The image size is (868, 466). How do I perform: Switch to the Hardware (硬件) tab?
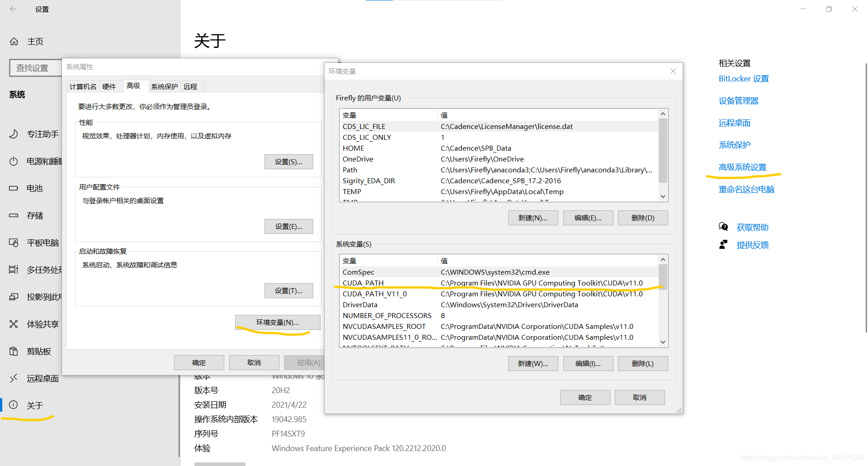(109, 86)
